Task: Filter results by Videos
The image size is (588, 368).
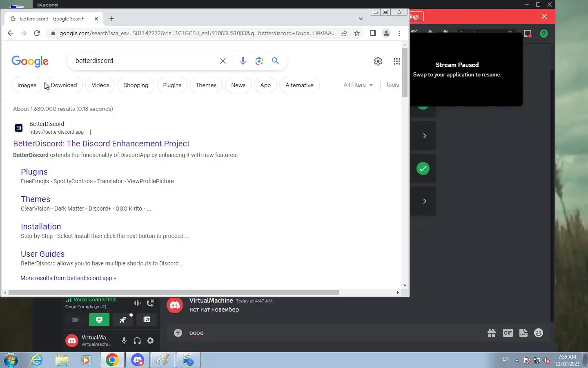Action: coord(100,85)
